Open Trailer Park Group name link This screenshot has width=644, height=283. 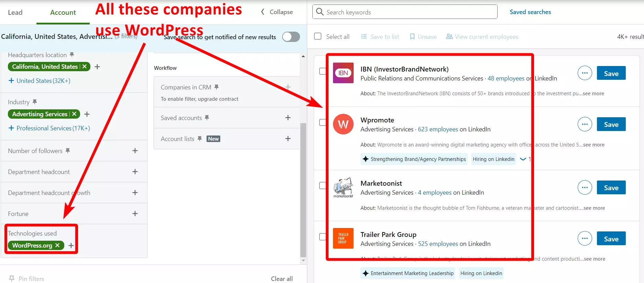tap(388, 235)
